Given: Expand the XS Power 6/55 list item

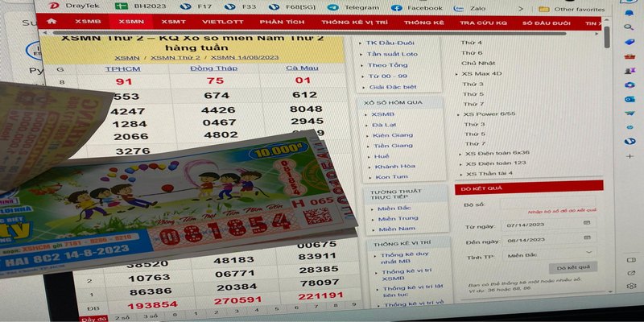Looking at the screenshot, I should tap(488, 114).
